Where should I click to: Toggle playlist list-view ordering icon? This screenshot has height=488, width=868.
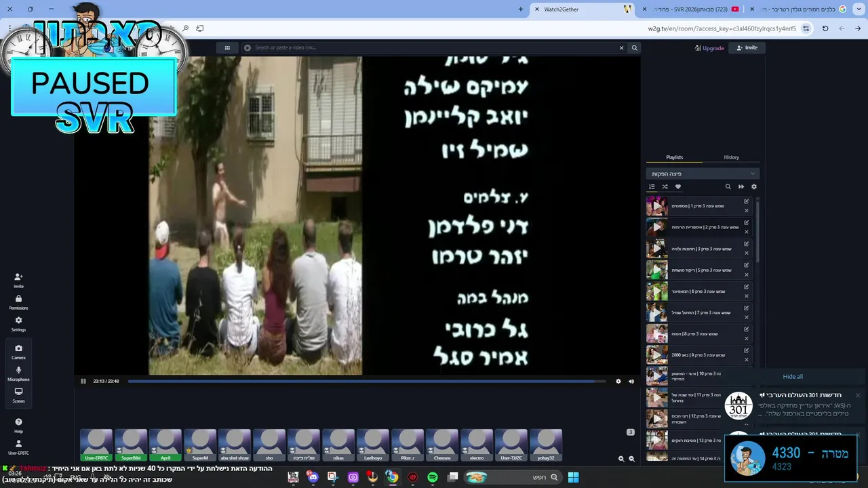652,187
